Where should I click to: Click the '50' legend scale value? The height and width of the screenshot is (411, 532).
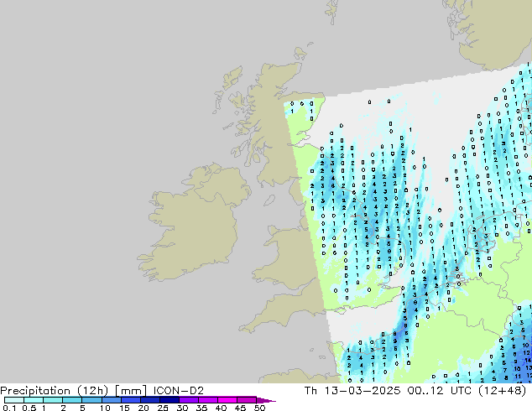[259, 408]
